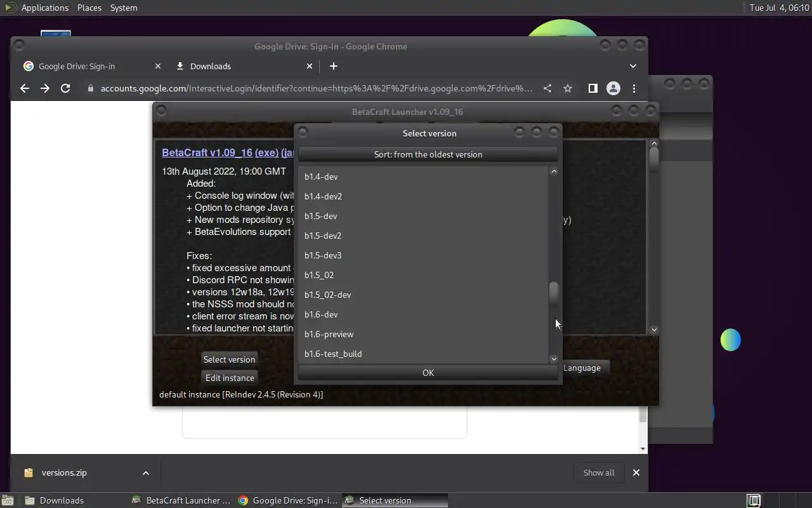812x508 pixels.
Task: Select version b1.6-test_build in list
Action: 423,354
